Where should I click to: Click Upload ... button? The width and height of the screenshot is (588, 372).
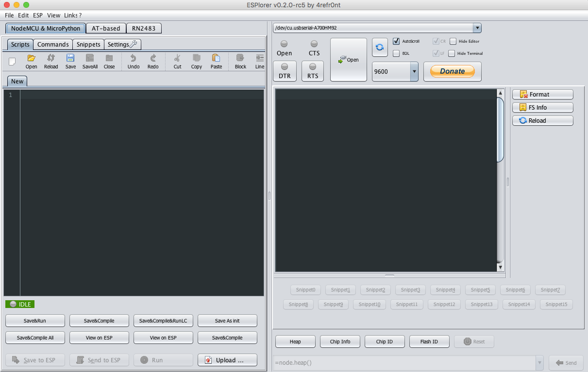pos(227,360)
